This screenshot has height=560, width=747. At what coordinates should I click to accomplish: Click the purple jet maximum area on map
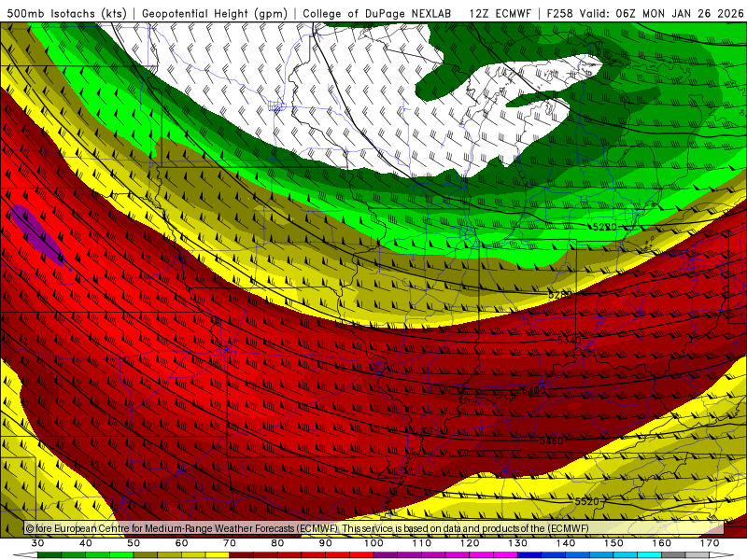[37, 234]
